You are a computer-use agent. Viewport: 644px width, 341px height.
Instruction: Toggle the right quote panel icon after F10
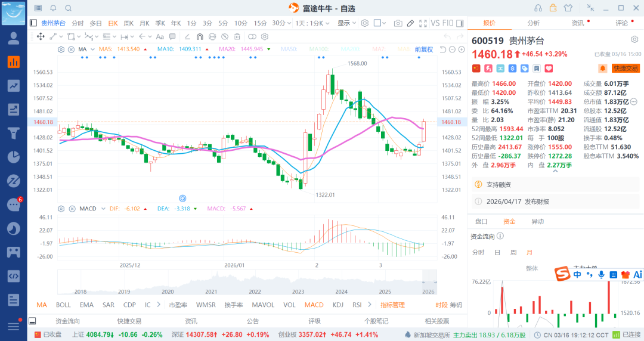(460, 23)
